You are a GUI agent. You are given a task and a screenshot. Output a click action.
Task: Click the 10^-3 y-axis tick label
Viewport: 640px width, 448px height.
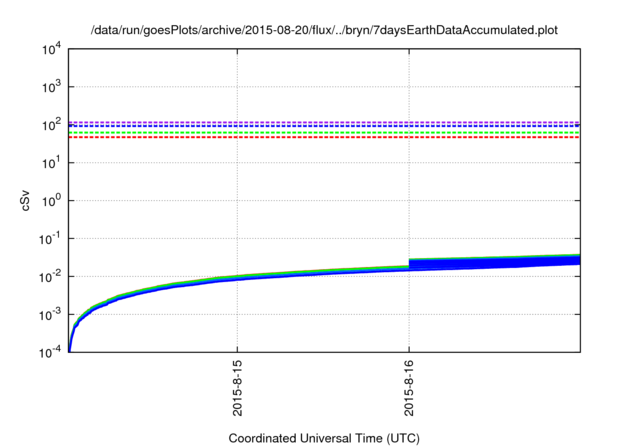coord(50,315)
